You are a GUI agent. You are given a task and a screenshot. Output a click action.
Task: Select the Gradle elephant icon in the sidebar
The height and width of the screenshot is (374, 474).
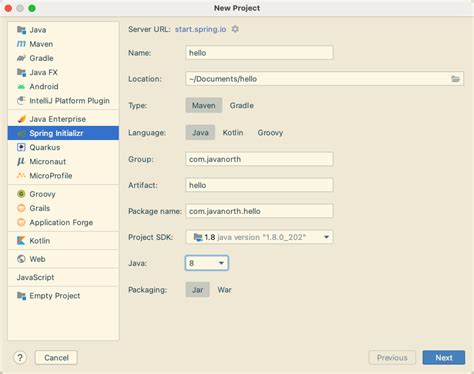pyautogui.click(x=21, y=58)
